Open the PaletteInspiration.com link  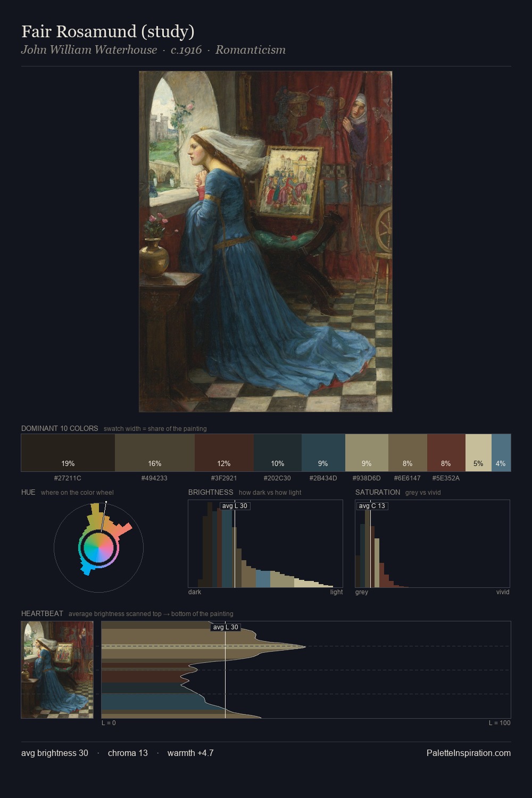click(469, 753)
